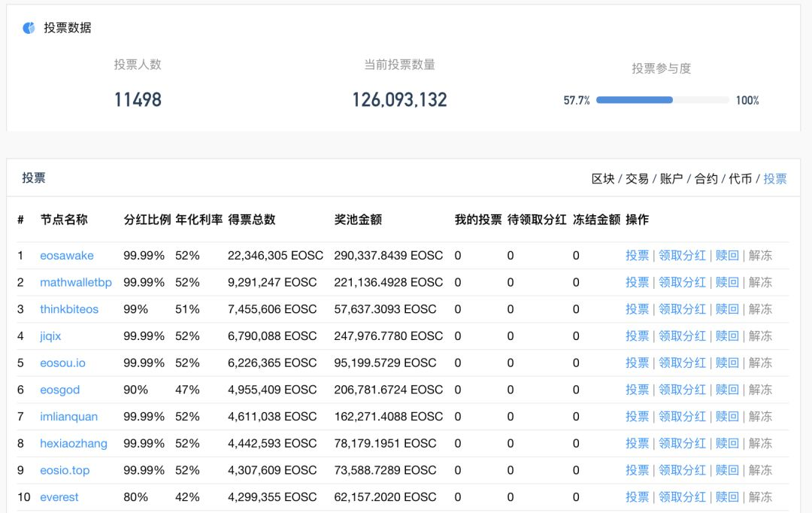812x513 pixels.
Task: Click 赎回 in the mathwalletbp row
Action: click(727, 282)
